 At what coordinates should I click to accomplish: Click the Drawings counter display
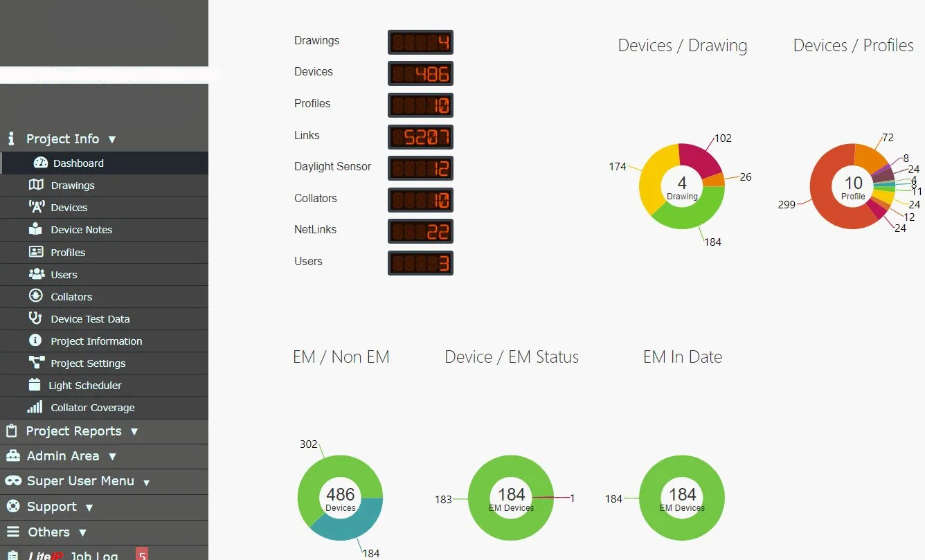(420, 42)
